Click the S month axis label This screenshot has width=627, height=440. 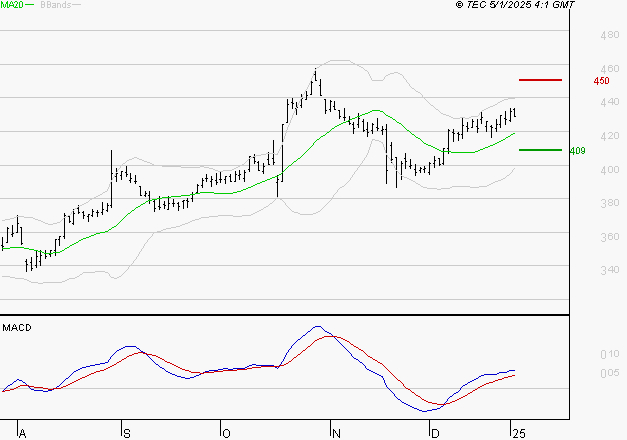point(127,434)
